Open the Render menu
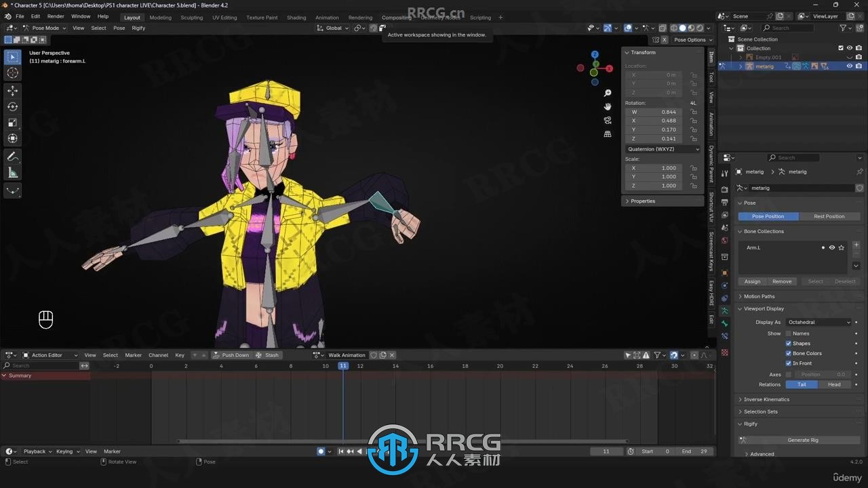This screenshot has width=868, height=488. point(56,16)
